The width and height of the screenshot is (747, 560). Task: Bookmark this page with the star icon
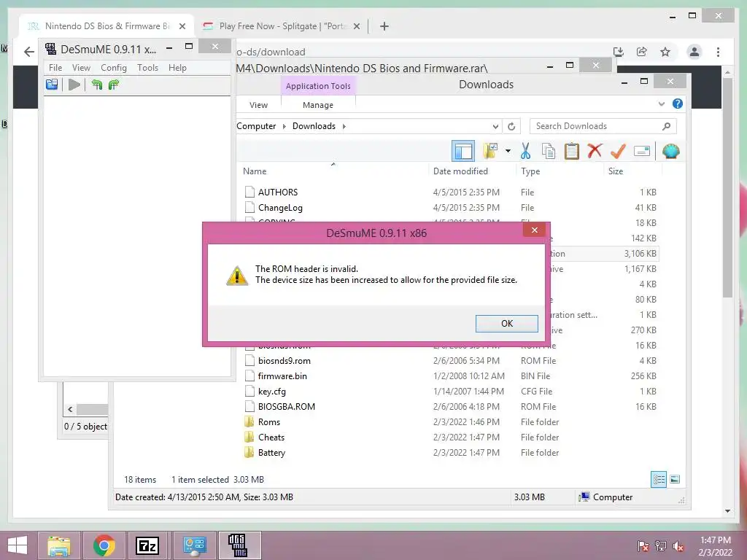click(665, 52)
